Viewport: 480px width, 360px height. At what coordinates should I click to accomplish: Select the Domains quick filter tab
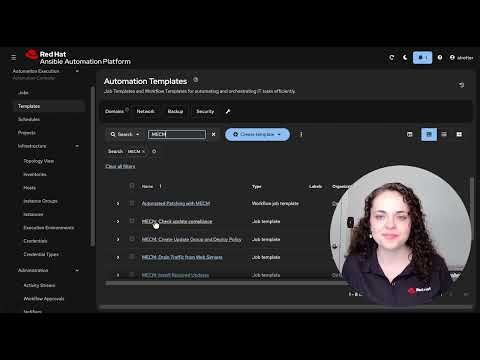114,111
